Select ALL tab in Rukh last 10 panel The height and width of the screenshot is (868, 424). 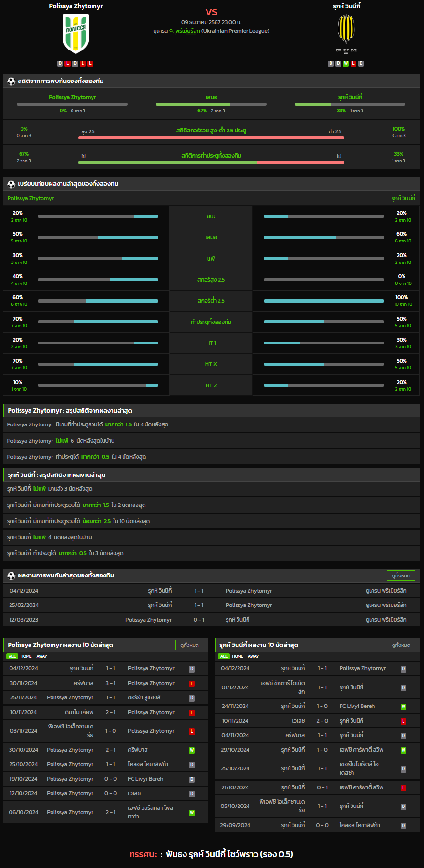[224, 656]
